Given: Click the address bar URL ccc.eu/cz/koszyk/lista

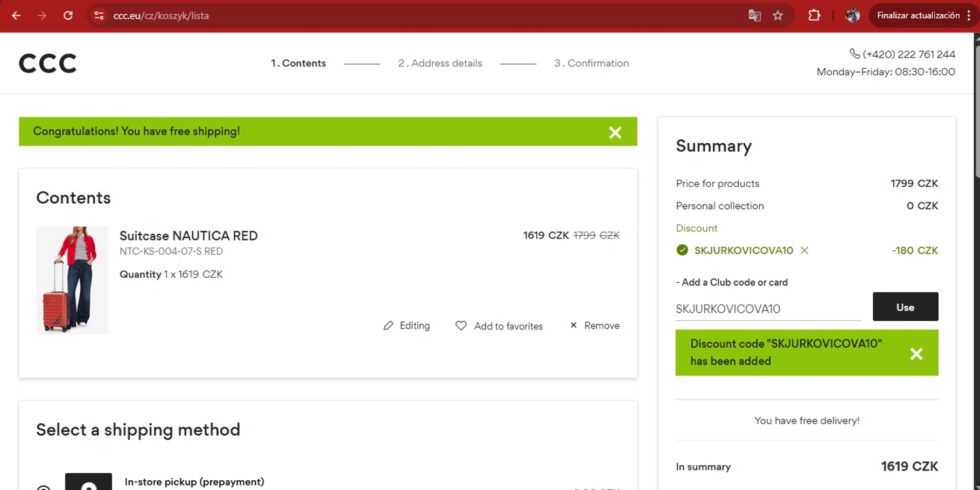Looking at the screenshot, I should click(x=161, y=16).
